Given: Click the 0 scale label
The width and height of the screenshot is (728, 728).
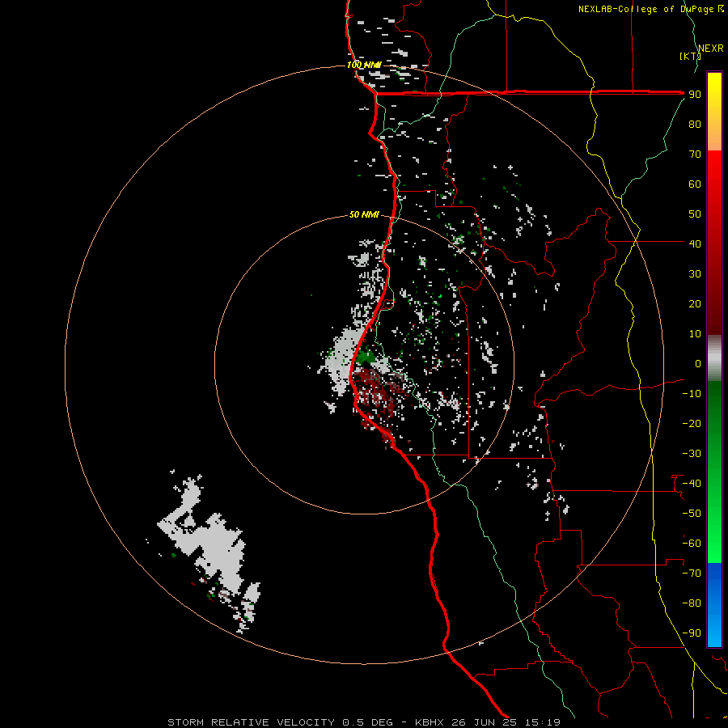Looking at the screenshot, I should coord(698,364).
